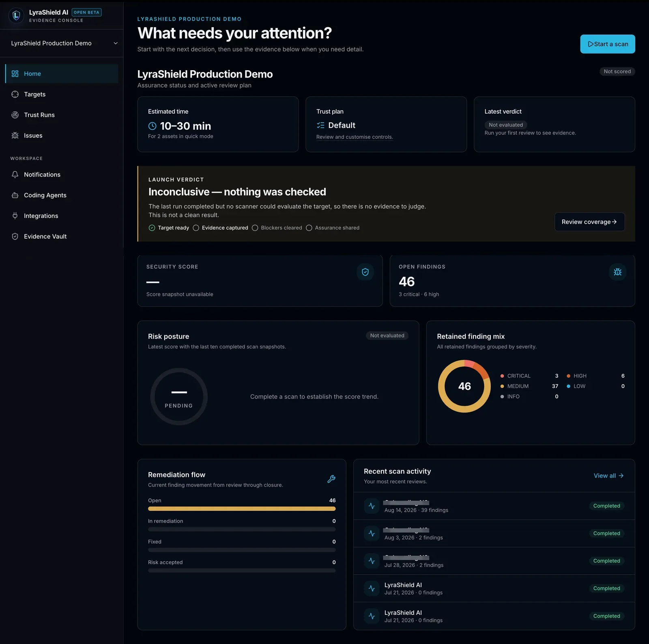Screen dimensions: 649x644
Task: Click Completed status for Aug 3, 2026 scan
Action: pyautogui.click(x=606, y=534)
